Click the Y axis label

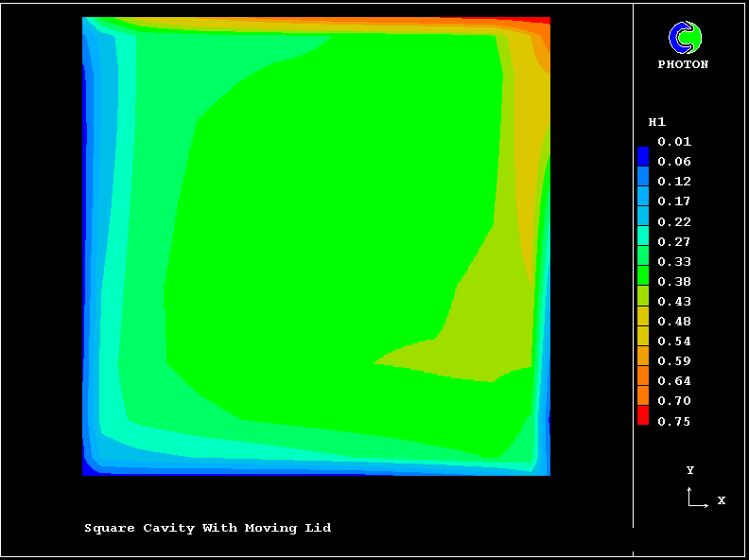click(x=690, y=470)
